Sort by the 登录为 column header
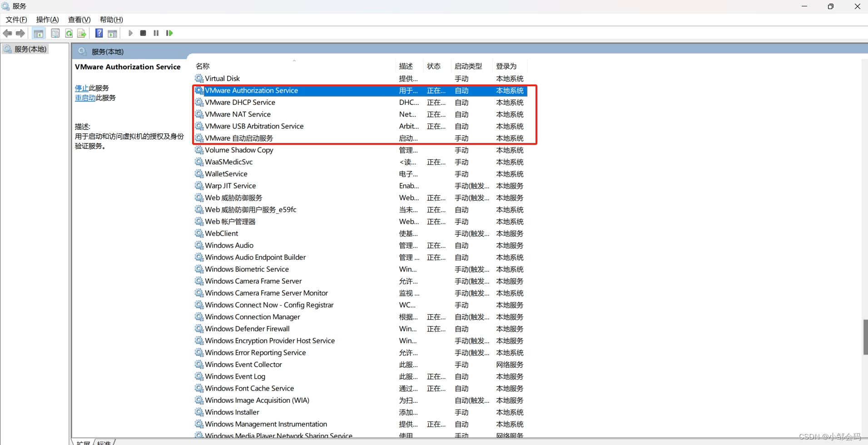868x445 pixels. pos(510,66)
